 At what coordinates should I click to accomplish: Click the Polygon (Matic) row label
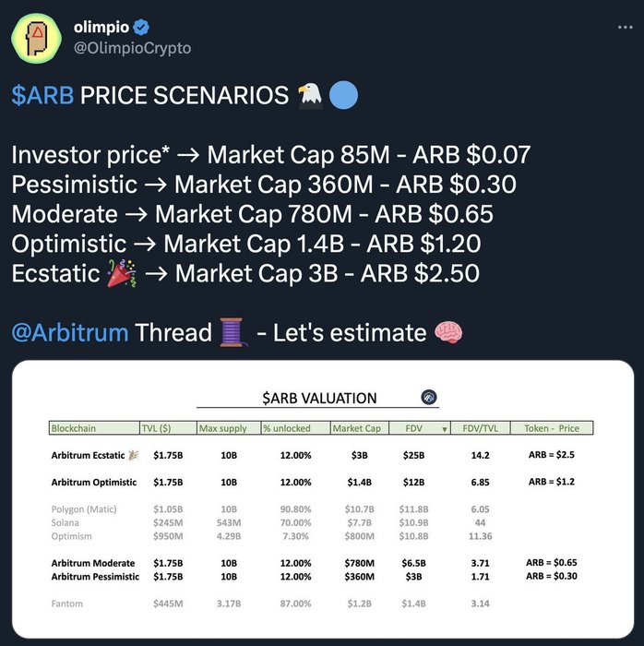pyautogui.click(x=87, y=508)
